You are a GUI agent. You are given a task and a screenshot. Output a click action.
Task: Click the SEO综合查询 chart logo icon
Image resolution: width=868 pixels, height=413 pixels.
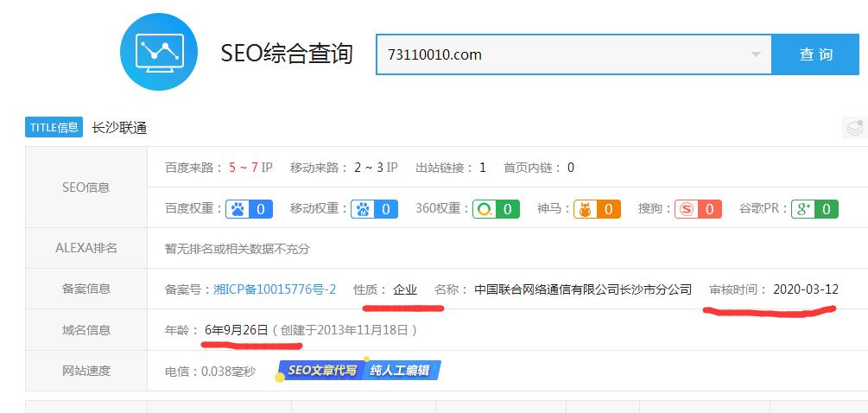(x=159, y=52)
